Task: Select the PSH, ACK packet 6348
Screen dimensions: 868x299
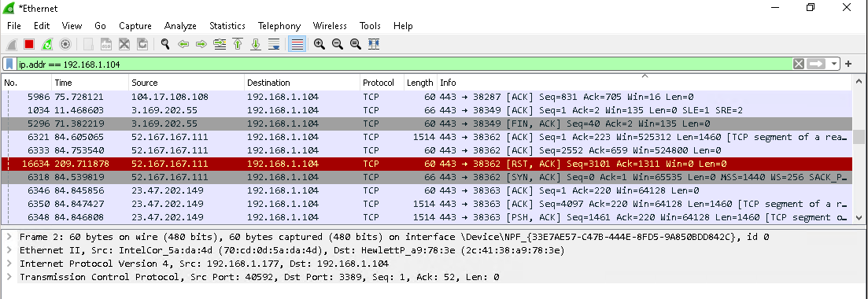Action: pos(427,217)
